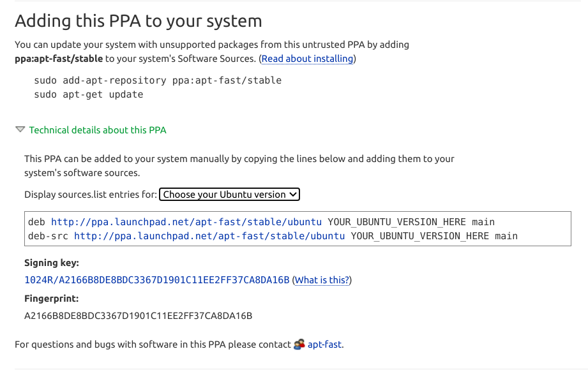Click the deb ppa.launchpad.net URL
Viewport: 588px width, 370px height.
click(186, 222)
